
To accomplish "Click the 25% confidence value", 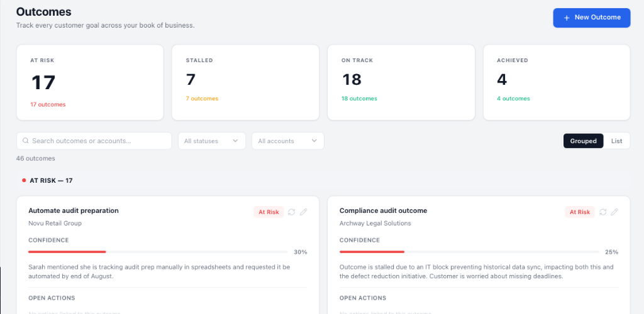I will tap(611, 252).
